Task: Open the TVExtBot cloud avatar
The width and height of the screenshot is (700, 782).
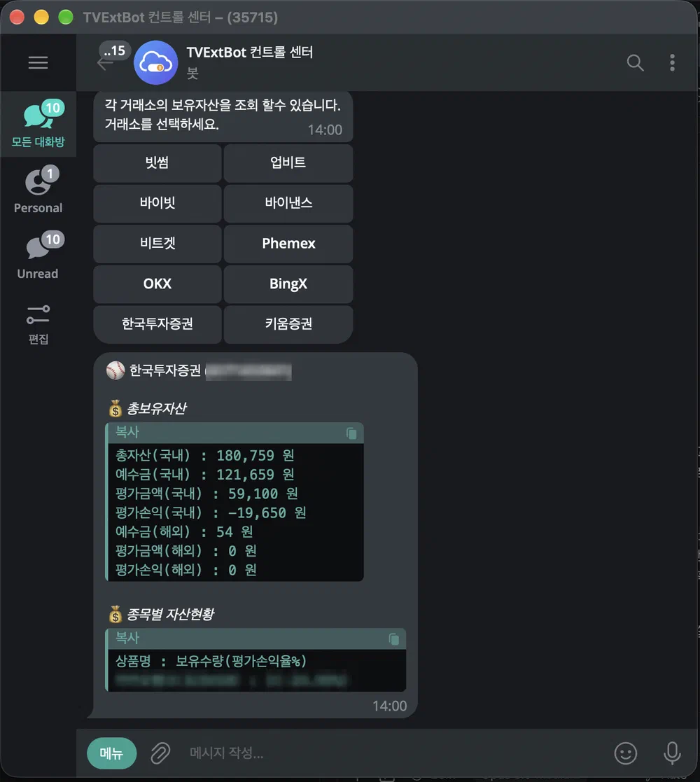Action: click(x=155, y=63)
